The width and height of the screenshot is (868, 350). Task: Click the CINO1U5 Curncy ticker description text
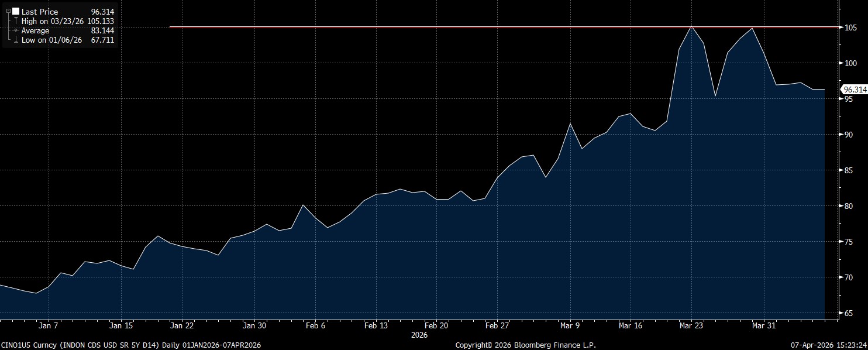coord(132,345)
